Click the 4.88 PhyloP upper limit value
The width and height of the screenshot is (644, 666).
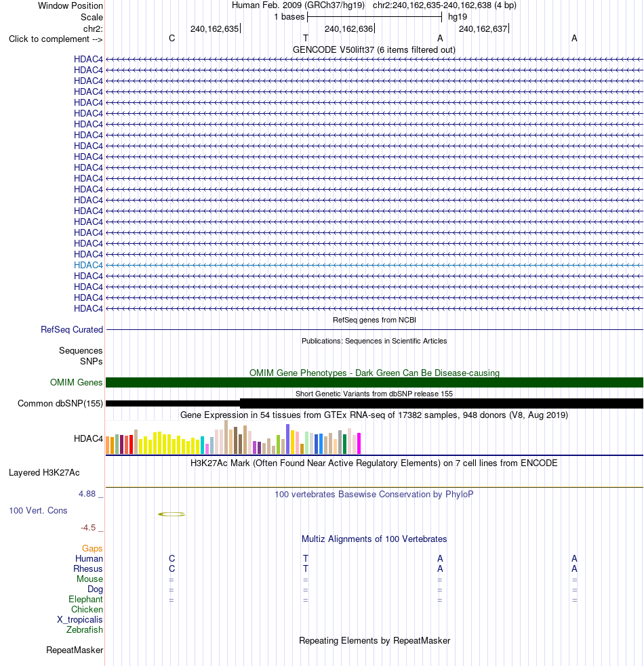click(x=87, y=494)
